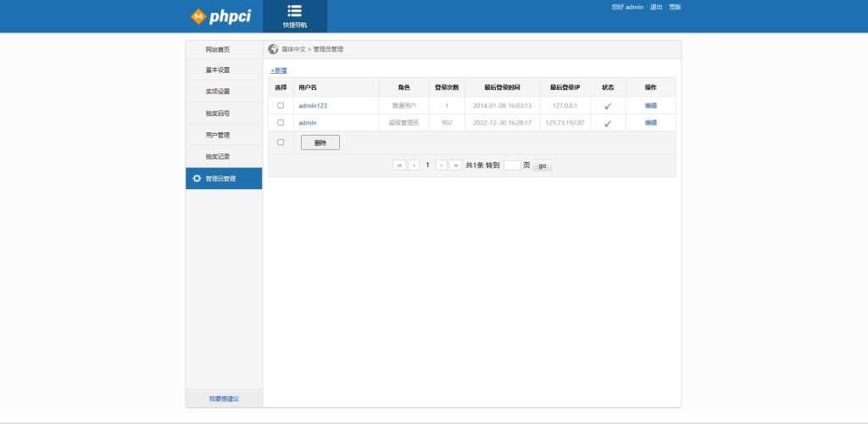
Task: Open 网站首页 in sidebar
Action: click(224, 50)
